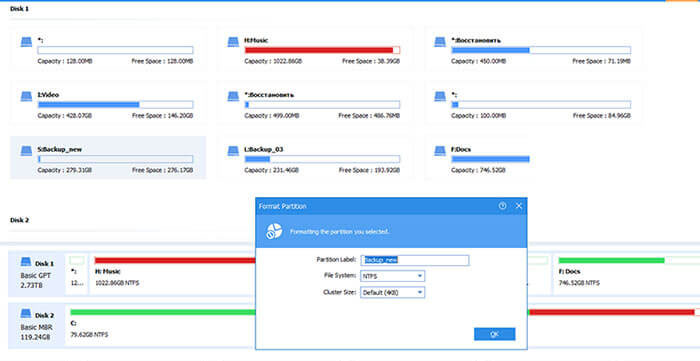Click the usage bar of L:Backup_03 card
Image resolution: width=700 pixels, height=361 pixels.
point(322,159)
